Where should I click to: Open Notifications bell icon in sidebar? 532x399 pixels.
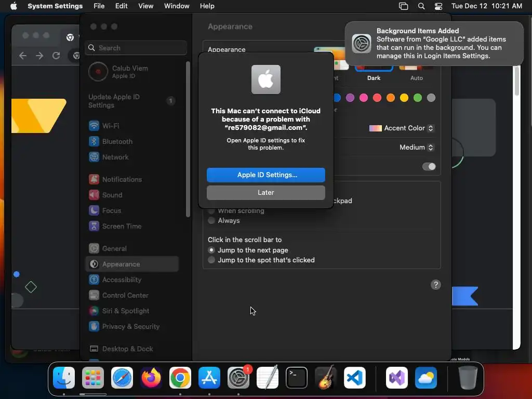pyautogui.click(x=94, y=179)
